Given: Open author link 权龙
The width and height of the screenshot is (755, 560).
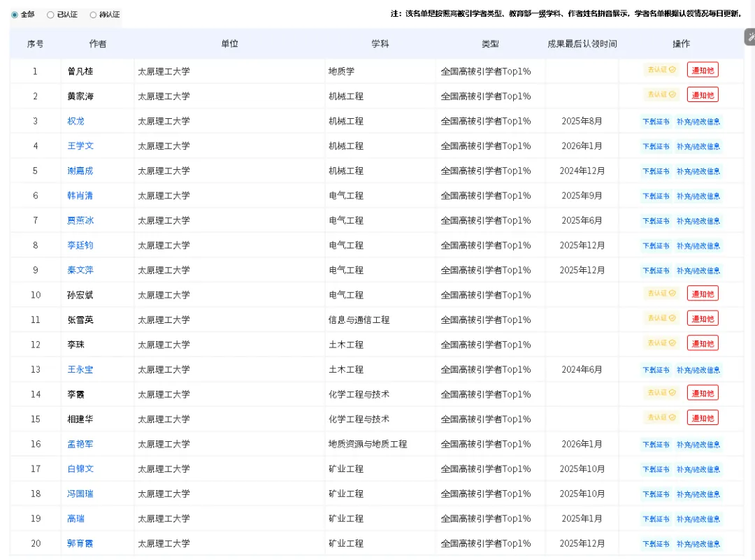Looking at the screenshot, I should click(75, 122).
